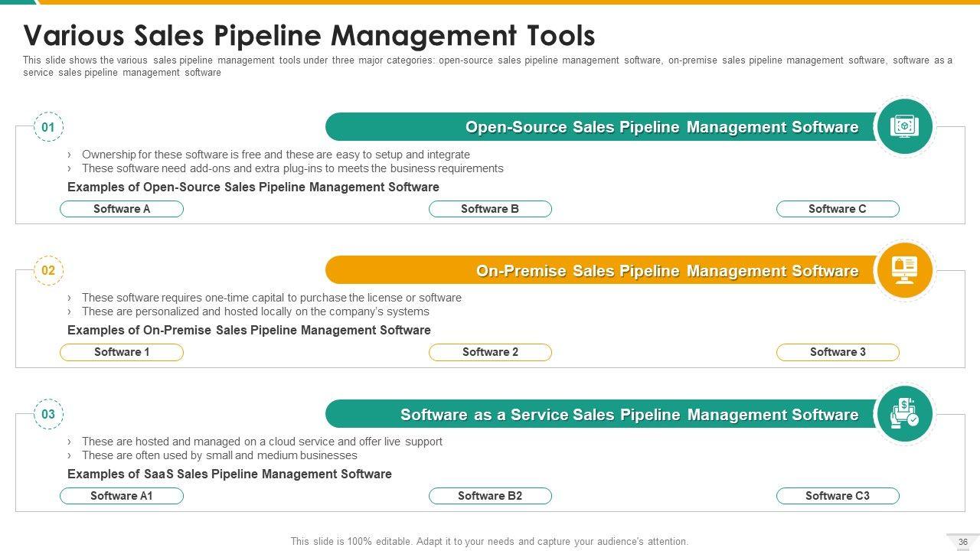This screenshot has height=551, width=980.
Task: Click the page number 36 corner tag
Action: (x=962, y=542)
